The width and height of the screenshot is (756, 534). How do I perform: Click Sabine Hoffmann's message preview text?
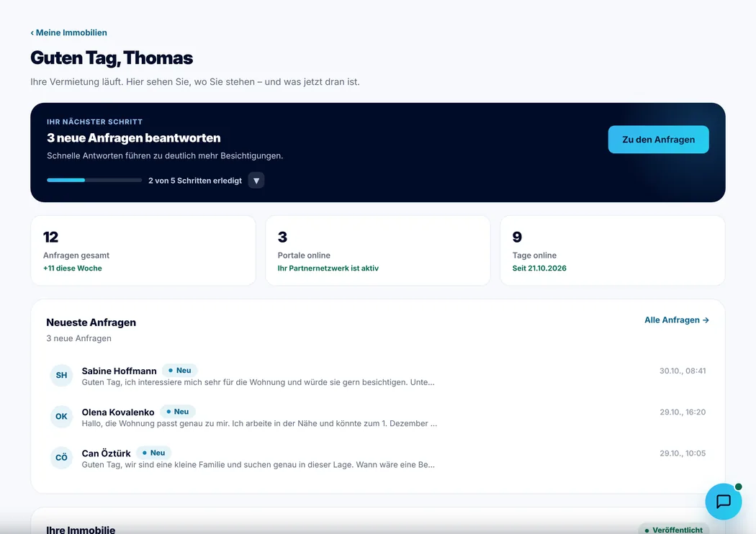pos(258,382)
